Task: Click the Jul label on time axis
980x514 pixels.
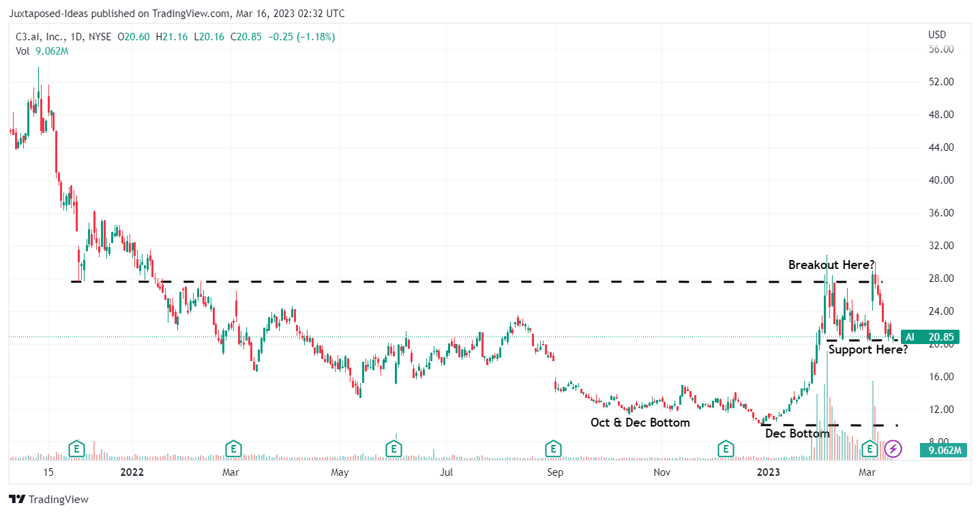Action: 446,472
